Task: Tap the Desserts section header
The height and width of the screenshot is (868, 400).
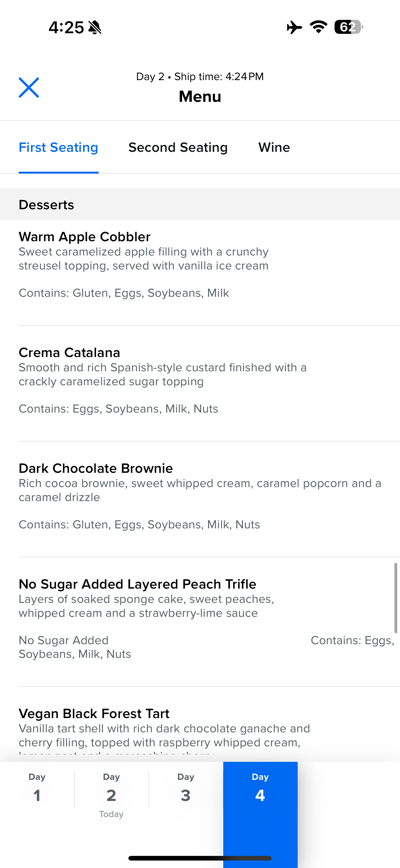Action: [x=200, y=205]
